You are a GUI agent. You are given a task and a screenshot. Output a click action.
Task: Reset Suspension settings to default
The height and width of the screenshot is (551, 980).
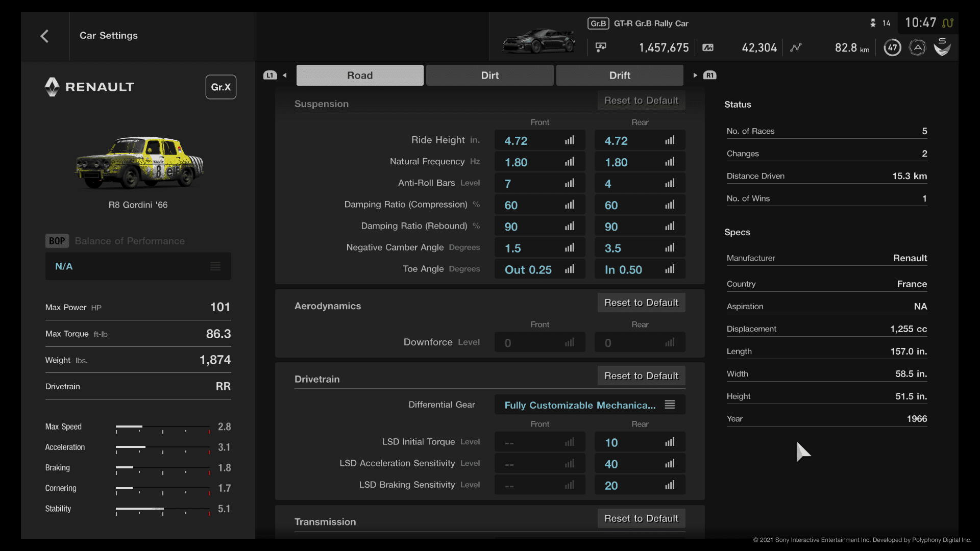point(642,101)
